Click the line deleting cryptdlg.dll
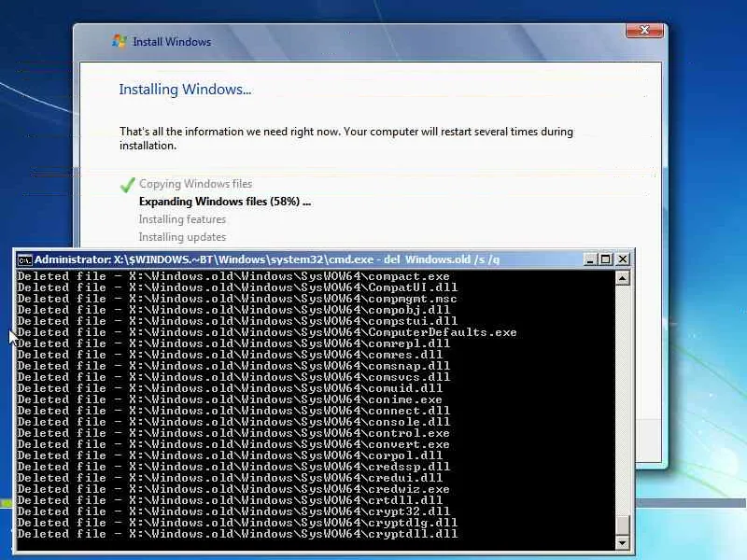Image resolution: width=747 pixels, height=560 pixels. pyautogui.click(x=237, y=523)
